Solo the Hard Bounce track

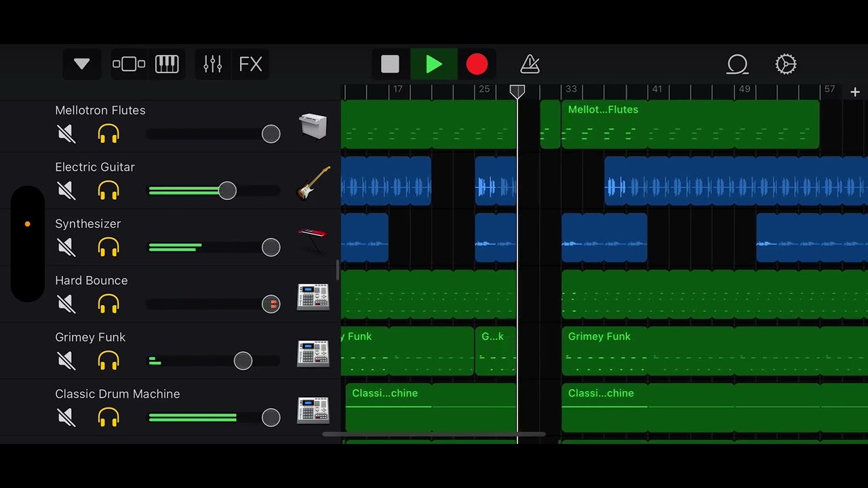pyautogui.click(x=108, y=304)
